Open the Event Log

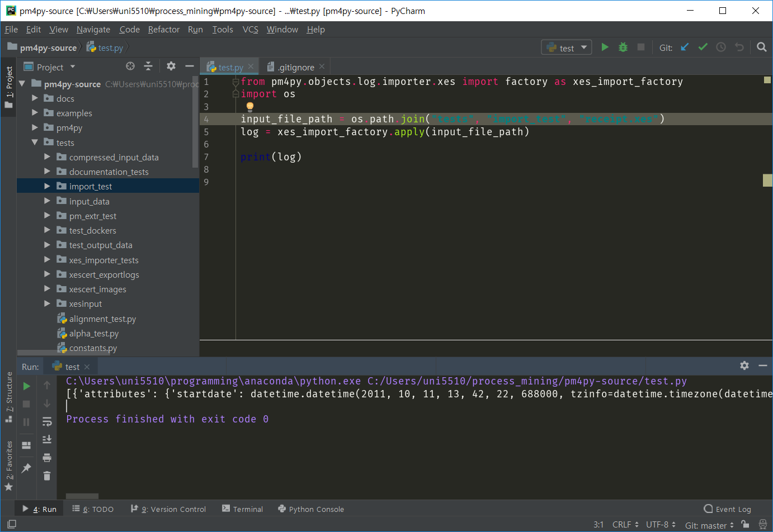(727, 509)
